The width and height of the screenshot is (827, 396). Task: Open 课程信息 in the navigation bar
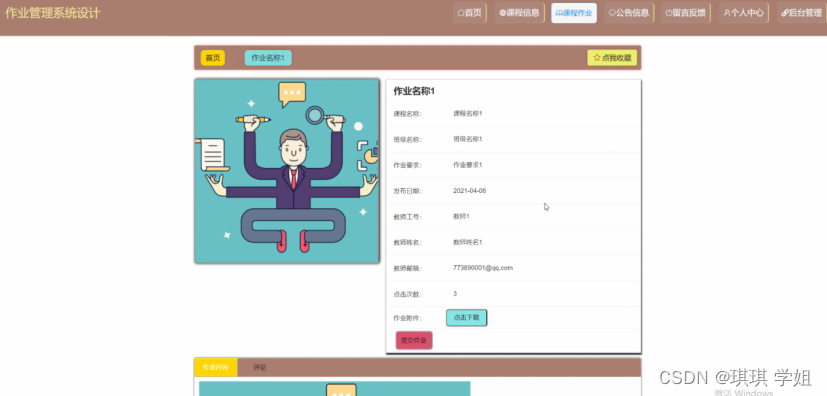[x=520, y=13]
